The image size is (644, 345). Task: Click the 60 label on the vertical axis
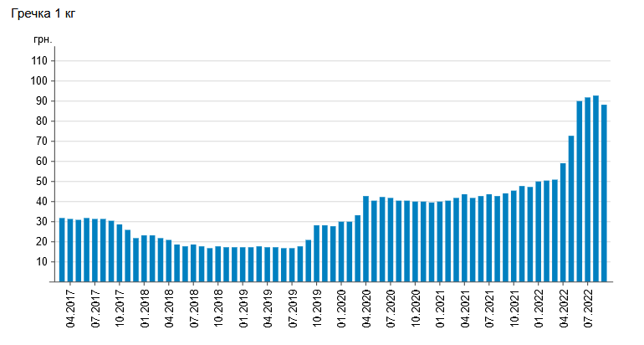(42, 162)
